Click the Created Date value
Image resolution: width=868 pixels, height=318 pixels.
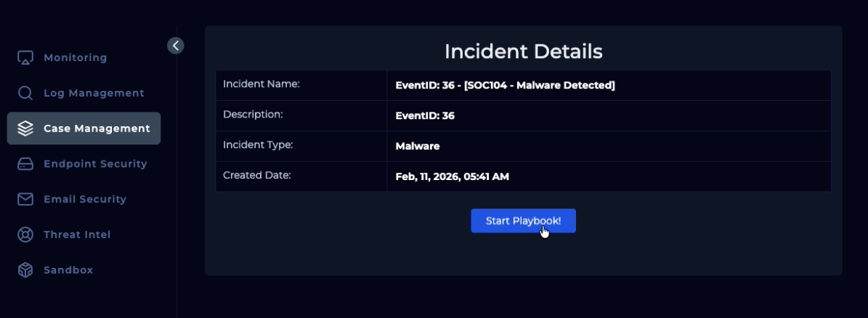coord(452,176)
